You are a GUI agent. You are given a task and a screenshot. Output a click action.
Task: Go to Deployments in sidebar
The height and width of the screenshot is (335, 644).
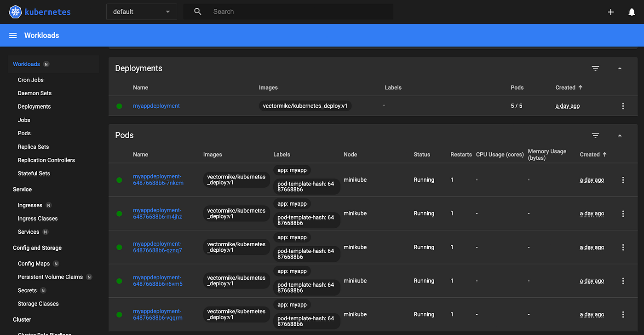(34, 106)
